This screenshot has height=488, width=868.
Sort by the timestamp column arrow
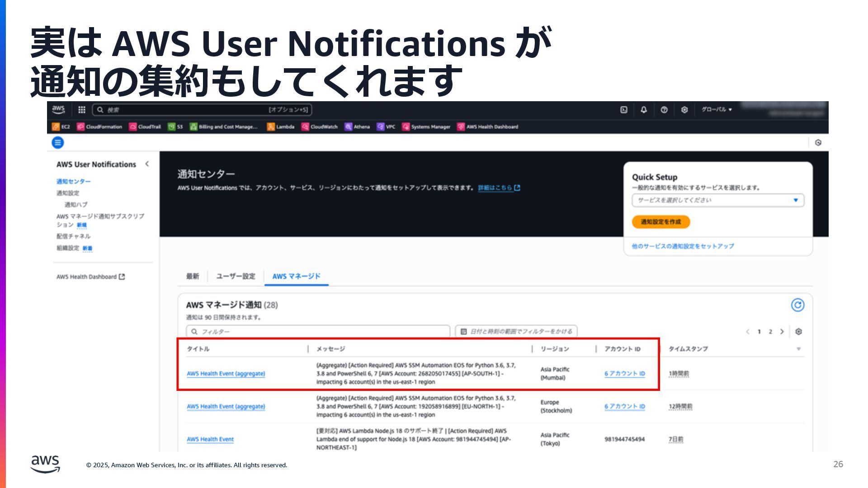coord(798,349)
